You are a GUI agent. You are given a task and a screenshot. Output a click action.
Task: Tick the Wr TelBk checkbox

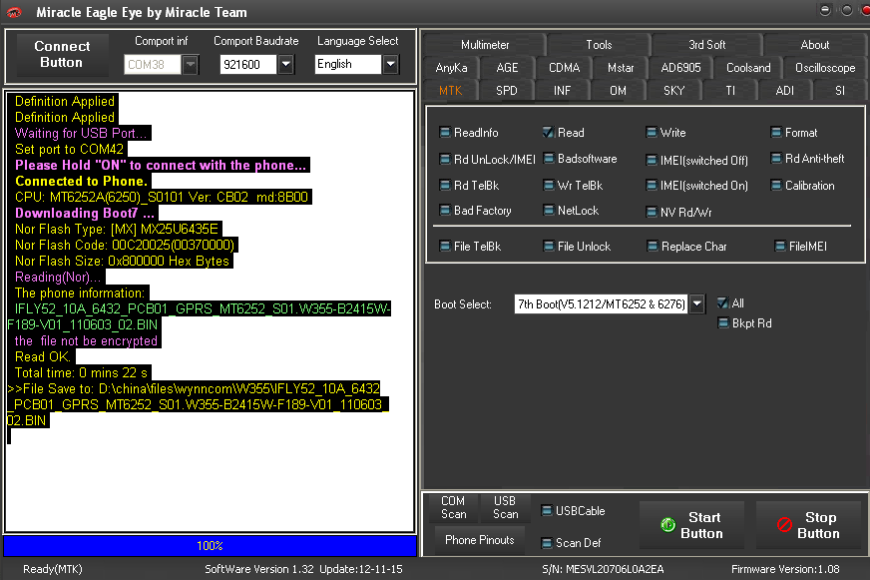click(548, 185)
